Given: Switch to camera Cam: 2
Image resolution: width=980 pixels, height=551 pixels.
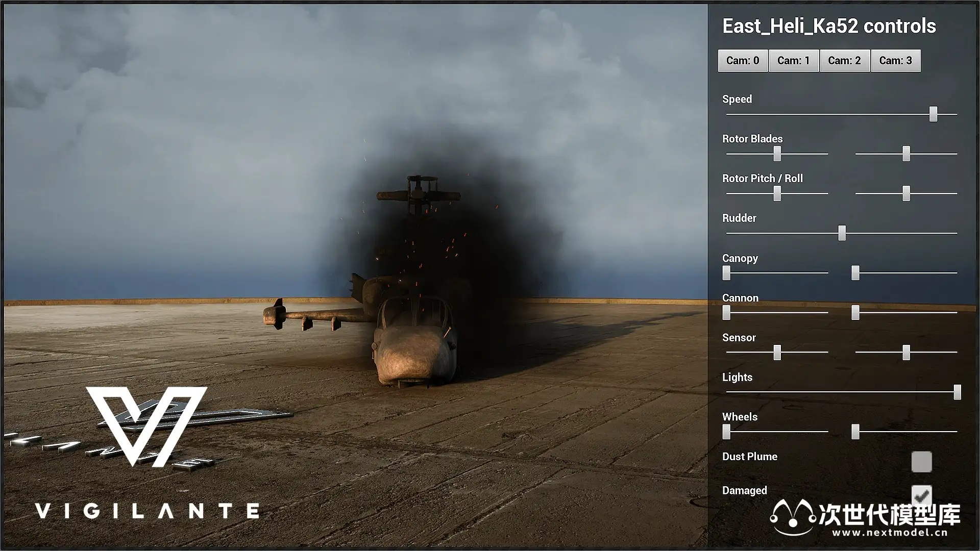Looking at the screenshot, I should 844,61.
